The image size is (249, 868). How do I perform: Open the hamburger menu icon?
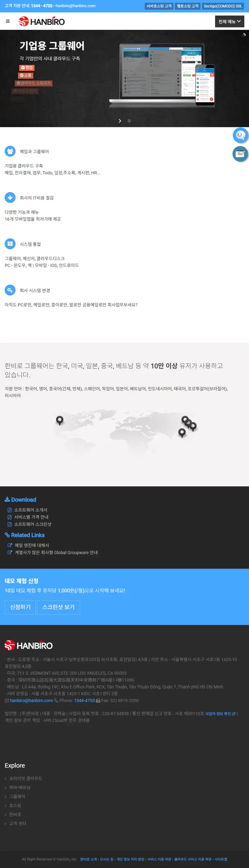point(8,21)
